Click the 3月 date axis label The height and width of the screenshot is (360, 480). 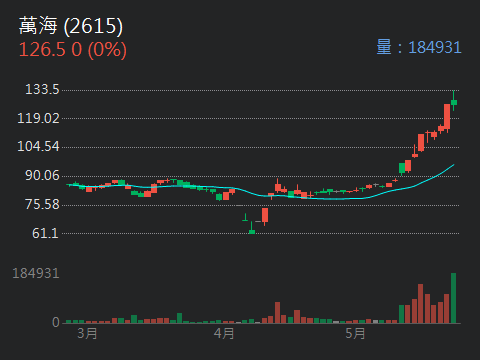tap(87, 333)
